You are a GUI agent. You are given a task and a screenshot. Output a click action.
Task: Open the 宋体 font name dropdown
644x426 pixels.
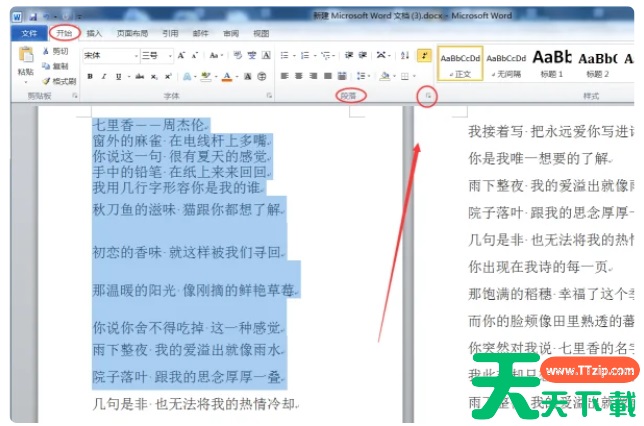[x=136, y=55]
